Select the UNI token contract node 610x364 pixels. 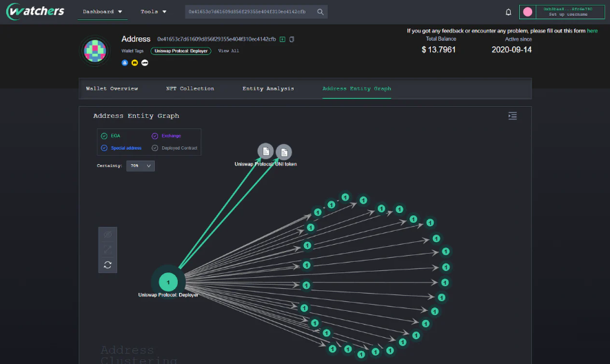point(284,152)
